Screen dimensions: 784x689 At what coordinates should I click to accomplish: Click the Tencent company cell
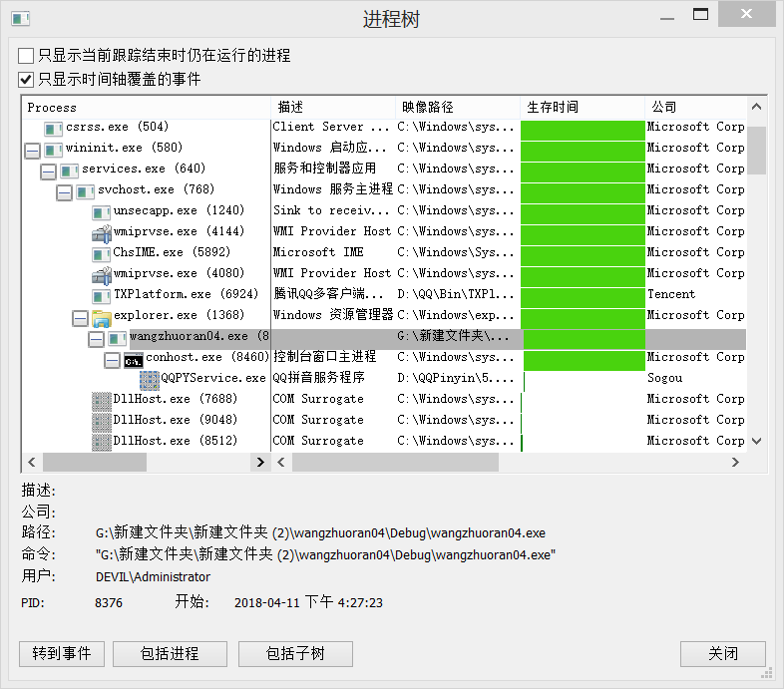tap(671, 294)
